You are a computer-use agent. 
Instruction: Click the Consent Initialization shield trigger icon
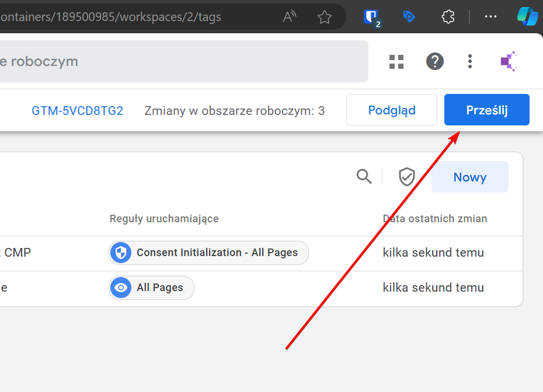[x=121, y=253]
